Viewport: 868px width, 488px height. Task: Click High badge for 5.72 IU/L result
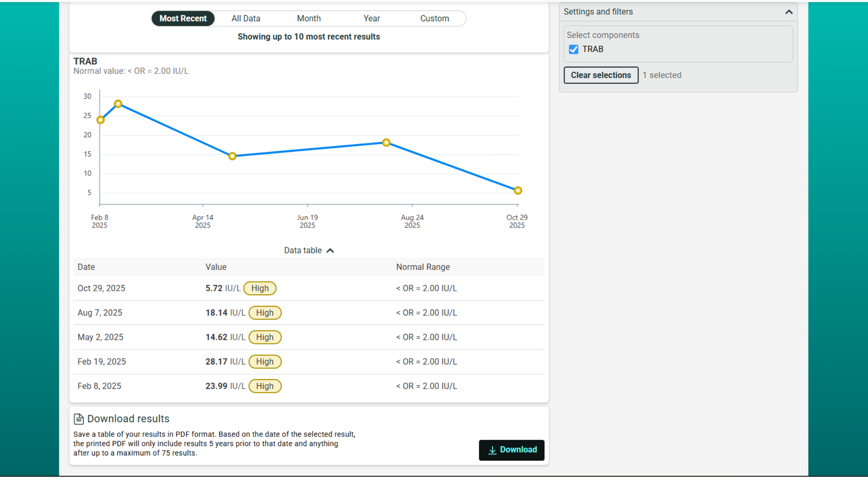point(260,288)
